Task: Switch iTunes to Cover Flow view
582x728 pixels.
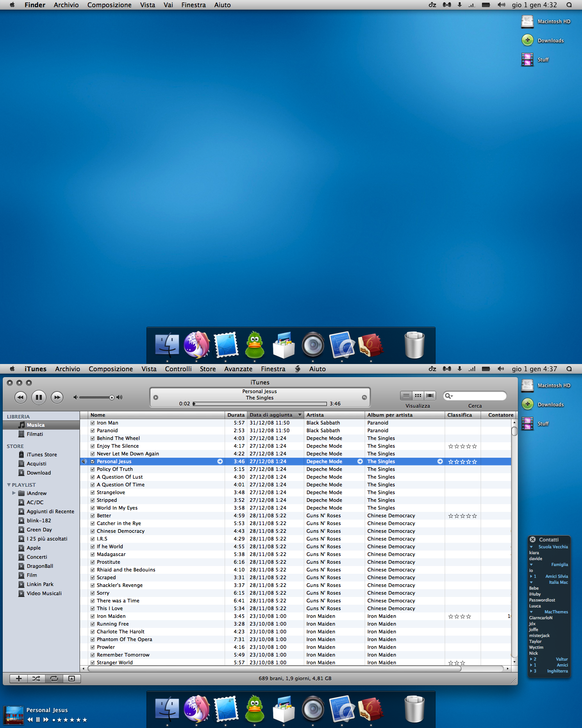Action: click(430, 395)
